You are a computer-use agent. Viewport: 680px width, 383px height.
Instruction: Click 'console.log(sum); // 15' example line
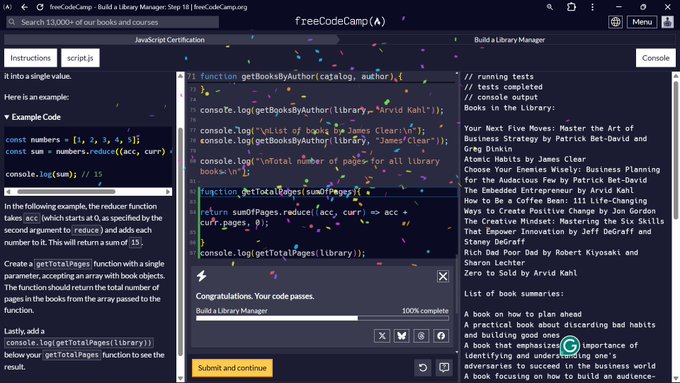pos(54,174)
